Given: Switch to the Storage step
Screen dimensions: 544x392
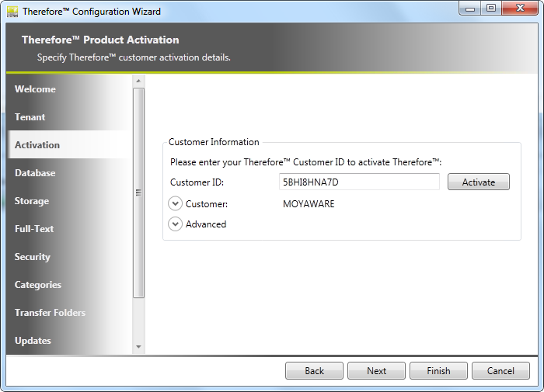Looking at the screenshot, I should (x=32, y=201).
